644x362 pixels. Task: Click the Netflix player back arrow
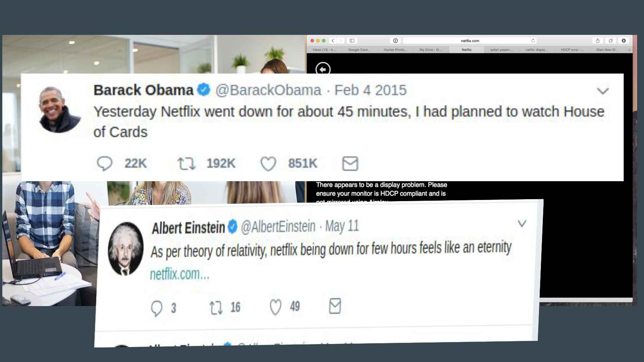[323, 69]
